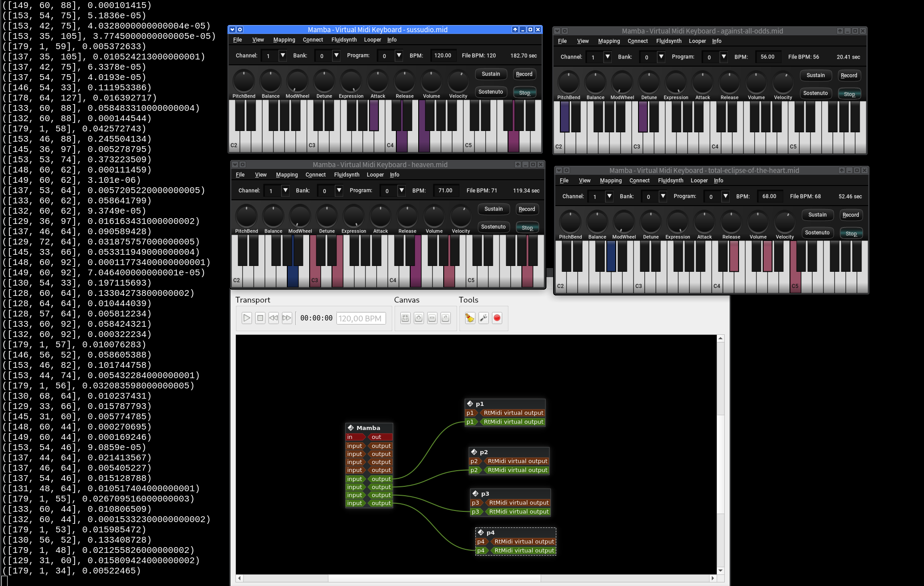Click the Volume knob in sussudio.mid
This screenshot has height=586, width=924.
point(431,81)
